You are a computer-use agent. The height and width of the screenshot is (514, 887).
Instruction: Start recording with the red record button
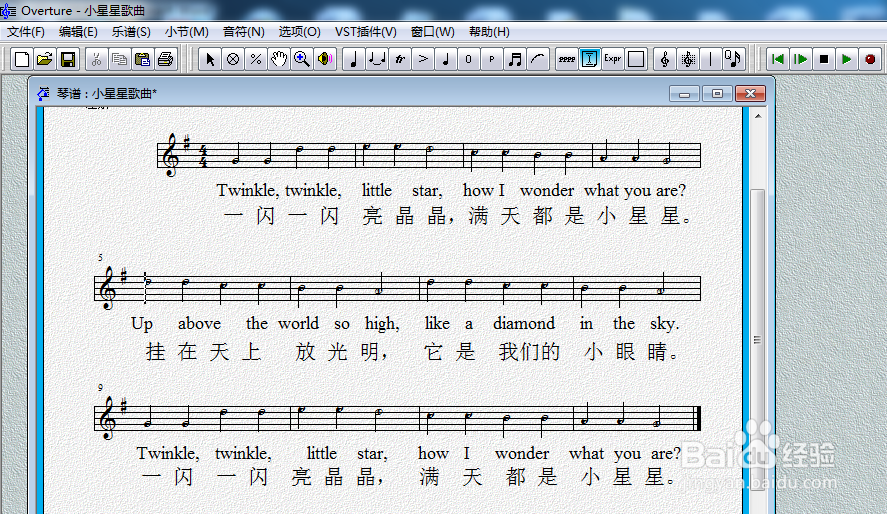click(870, 59)
